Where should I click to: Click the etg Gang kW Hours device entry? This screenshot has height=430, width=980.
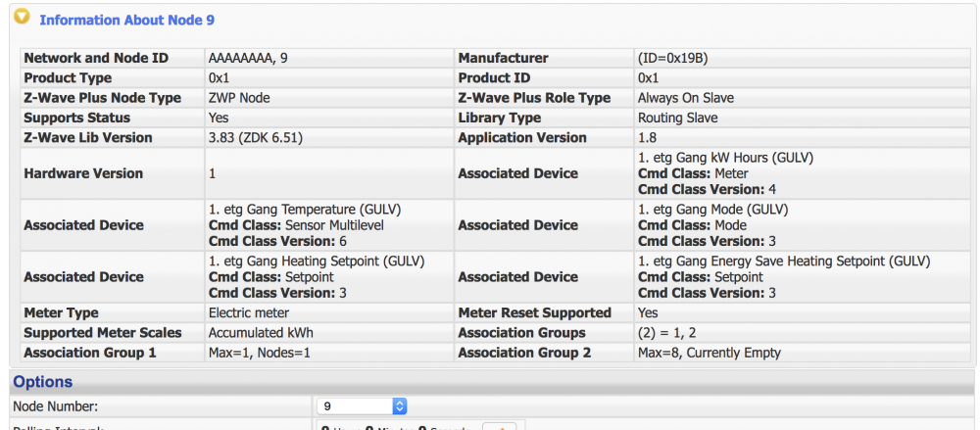click(x=725, y=158)
